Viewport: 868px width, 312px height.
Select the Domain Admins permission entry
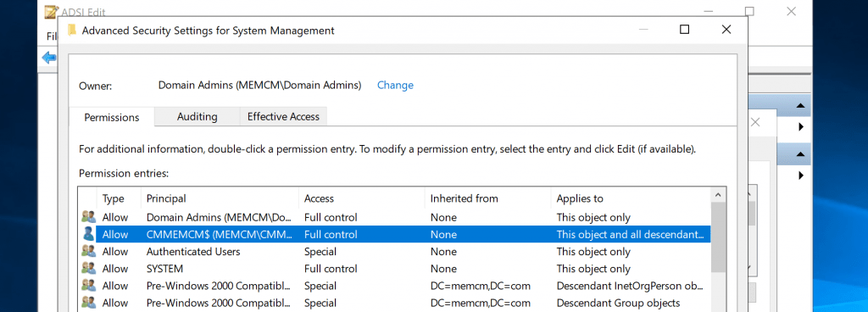pyautogui.click(x=394, y=217)
